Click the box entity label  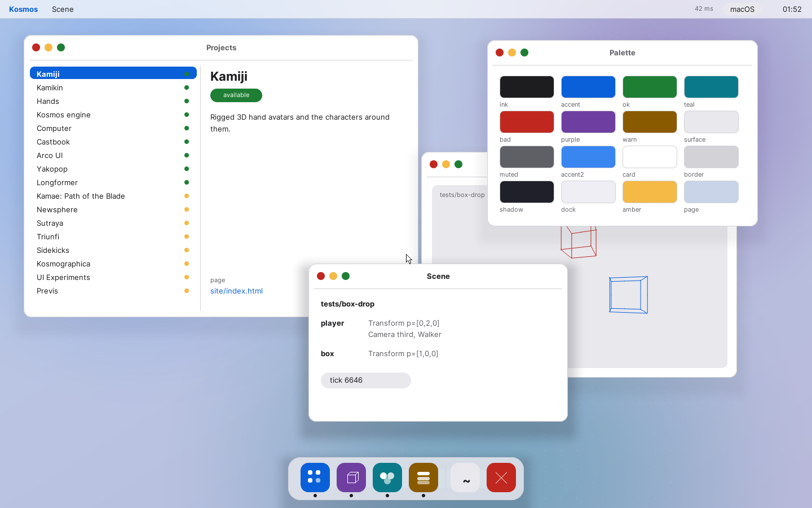click(x=328, y=354)
